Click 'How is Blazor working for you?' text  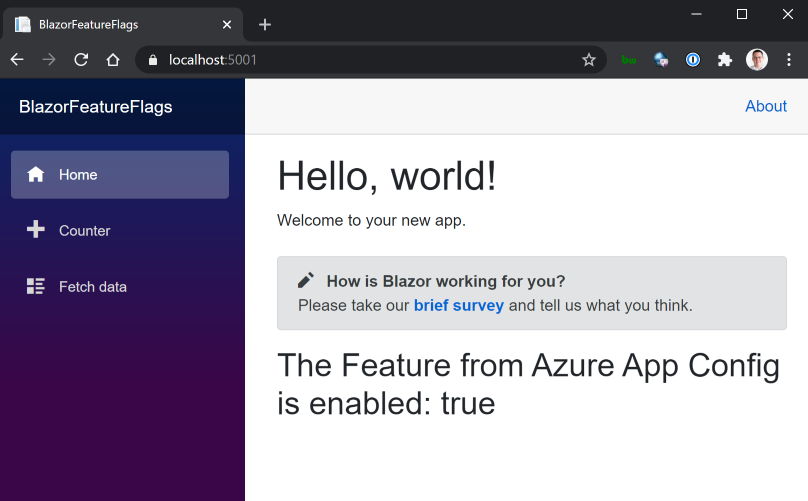(x=446, y=281)
